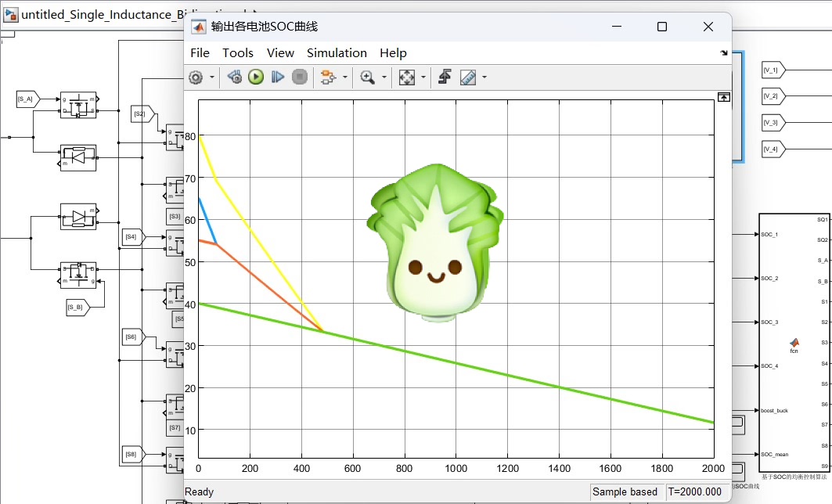
Task: Select the [S6] From tag block
Action: pyautogui.click(x=134, y=337)
